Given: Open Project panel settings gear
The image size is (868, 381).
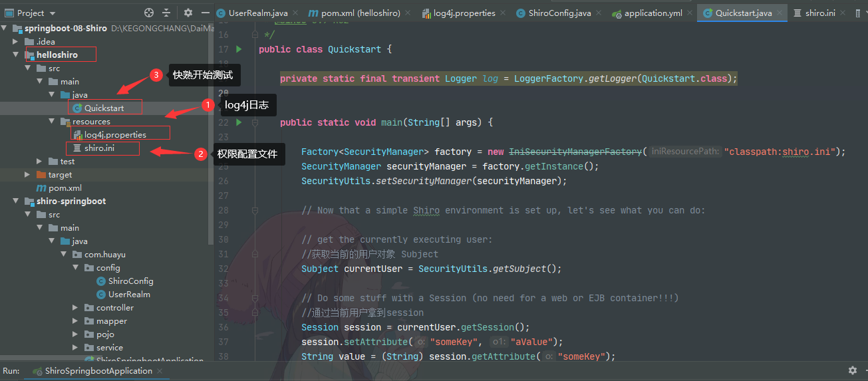Looking at the screenshot, I should tap(188, 13).
